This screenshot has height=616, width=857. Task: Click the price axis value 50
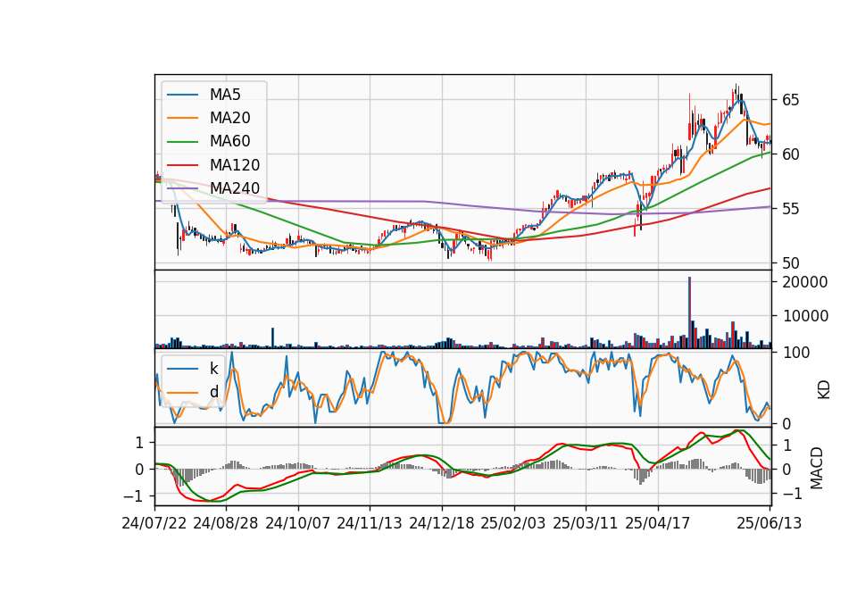(790, 263)
